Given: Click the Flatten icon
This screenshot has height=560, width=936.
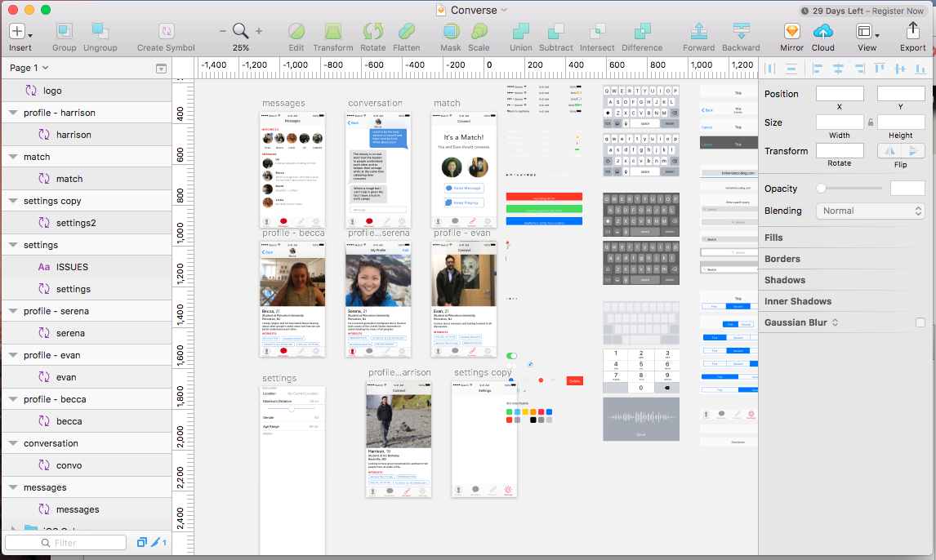Looking at the screenshot, I should coord(407,31).
